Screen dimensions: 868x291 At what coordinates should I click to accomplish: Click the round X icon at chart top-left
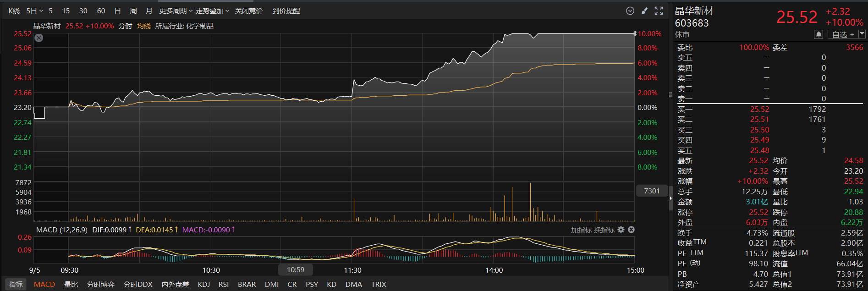[39, 38]
